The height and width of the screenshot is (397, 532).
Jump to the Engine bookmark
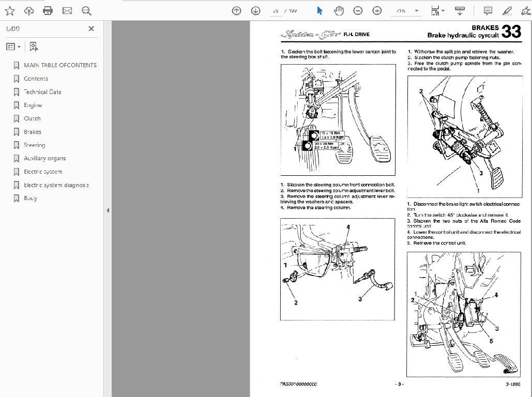pyautogui.click(x=33, y=105)
